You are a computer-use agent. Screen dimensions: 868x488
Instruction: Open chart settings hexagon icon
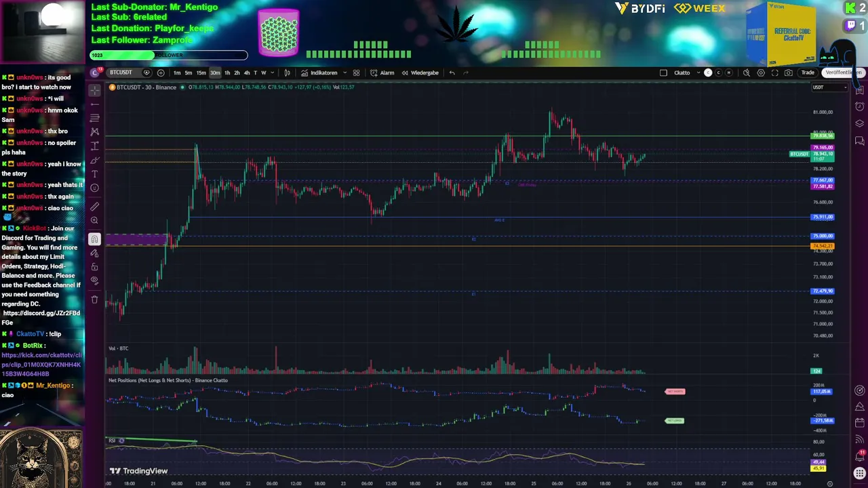[761, 73]
